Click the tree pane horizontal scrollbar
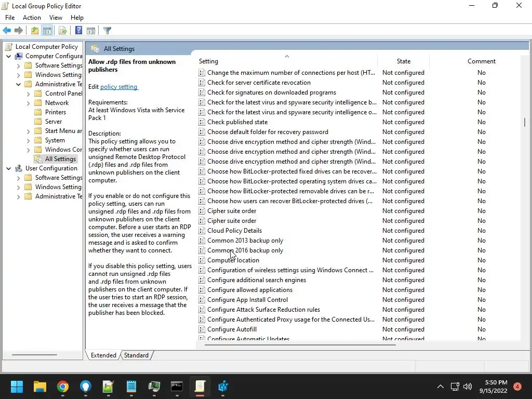 pyautogui.click(x=34, y=355)
